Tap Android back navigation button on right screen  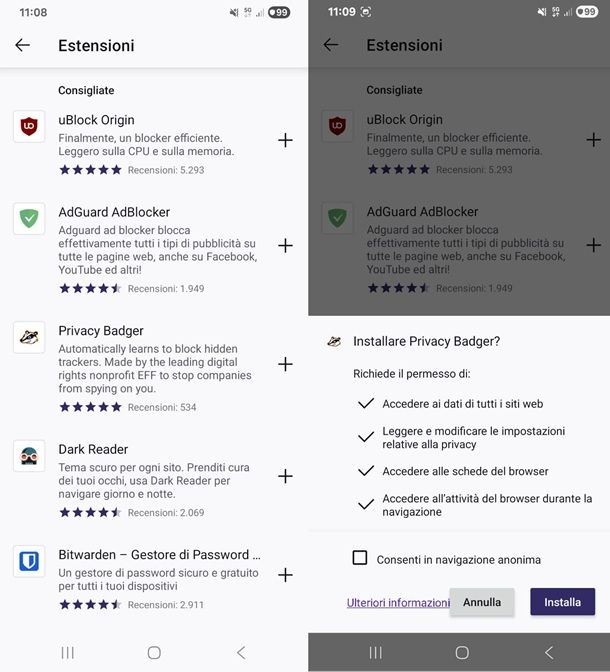(548, 652)
